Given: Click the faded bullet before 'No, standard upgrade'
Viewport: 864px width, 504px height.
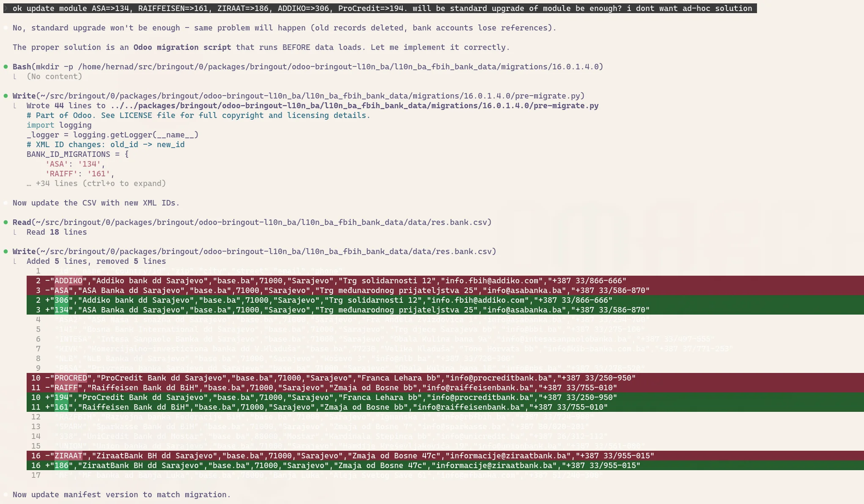Looking at the screenshot, I should [6, 28].
